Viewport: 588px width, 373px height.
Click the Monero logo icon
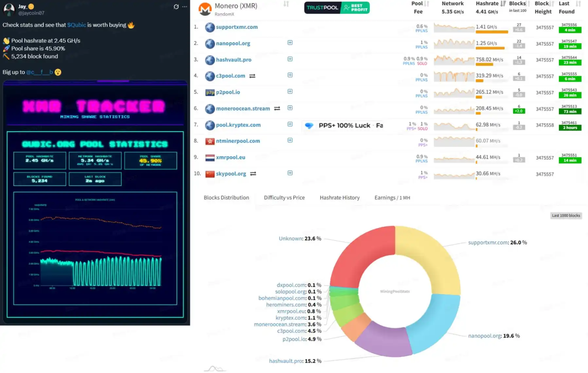205,9
